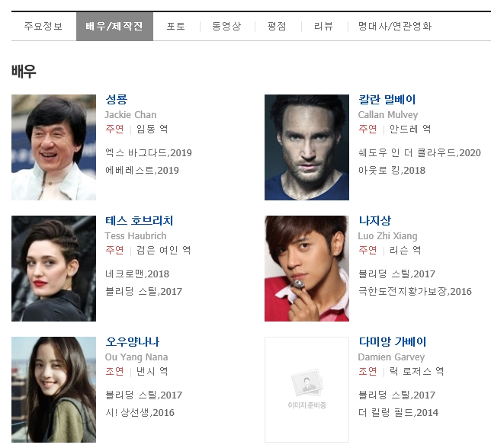Open the 주요정보 tab

[43, 26]
